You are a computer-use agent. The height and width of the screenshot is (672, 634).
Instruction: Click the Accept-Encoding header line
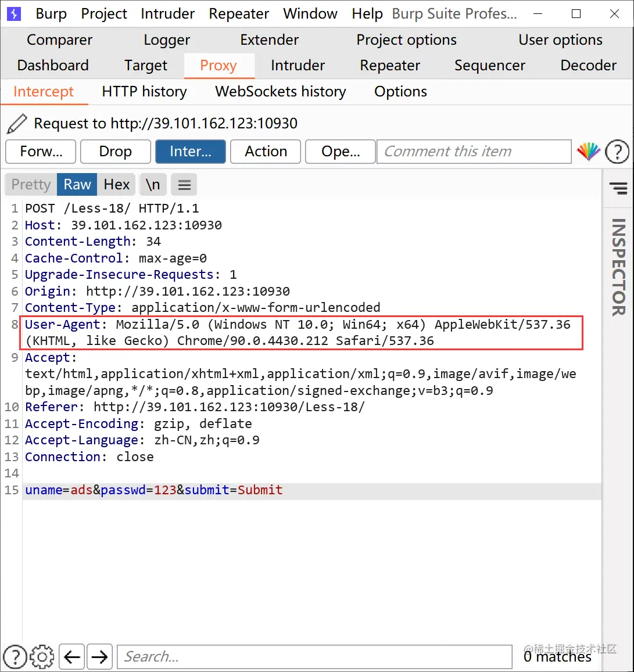(138, 424)
